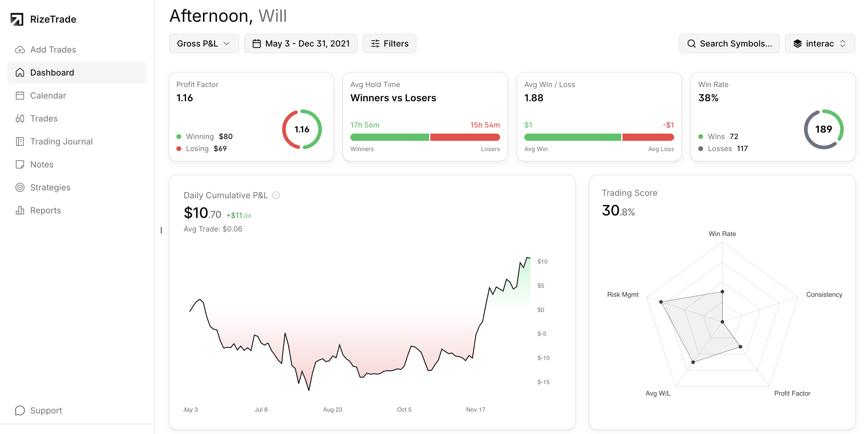Click the Reports bar chart icon
The image size is (868, 434).
click(20, 210)
